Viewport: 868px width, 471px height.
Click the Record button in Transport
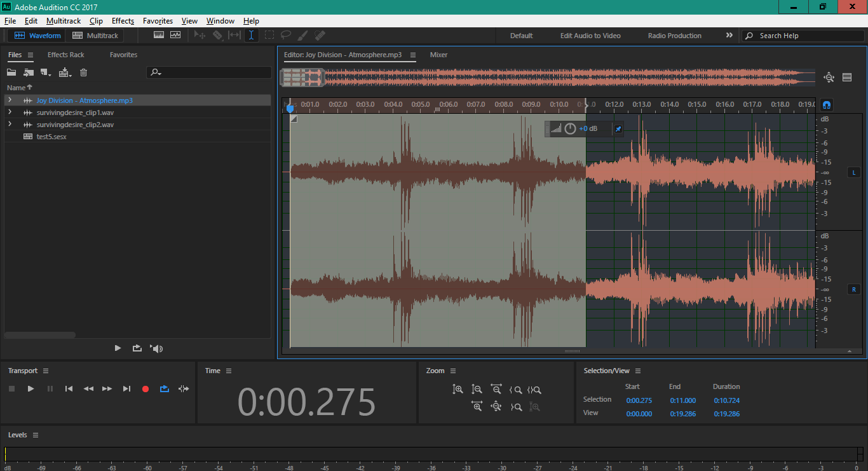[146, 389]
